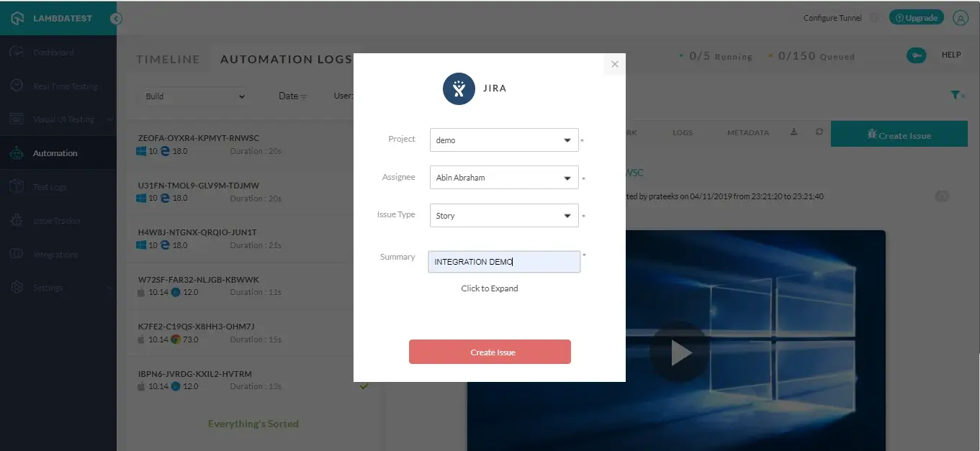
Task: Click the Summary input field
Action: (x=503, y=262)
